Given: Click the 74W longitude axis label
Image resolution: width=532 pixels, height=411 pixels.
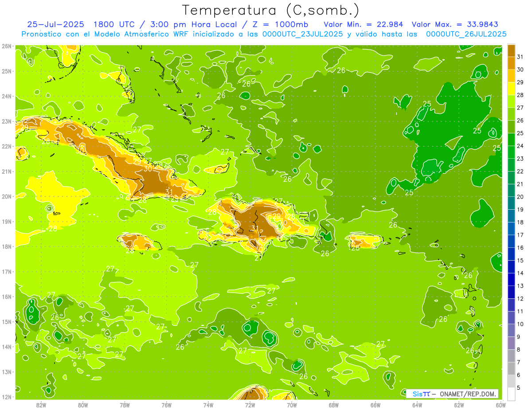Looking at the screenshot, I should point(208,405).
